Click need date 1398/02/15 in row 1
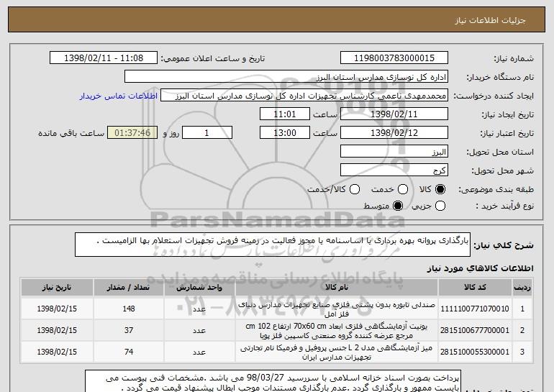554x392 pixels. (57, 309)
